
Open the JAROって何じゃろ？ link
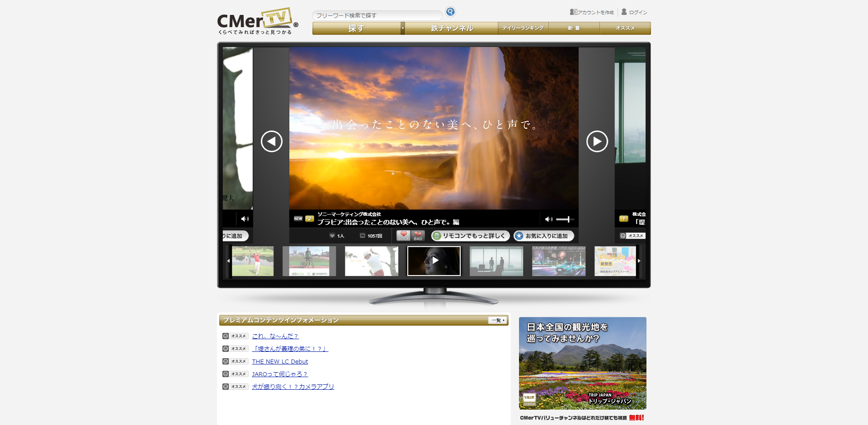pyautogui.click(x=279, y=374)
